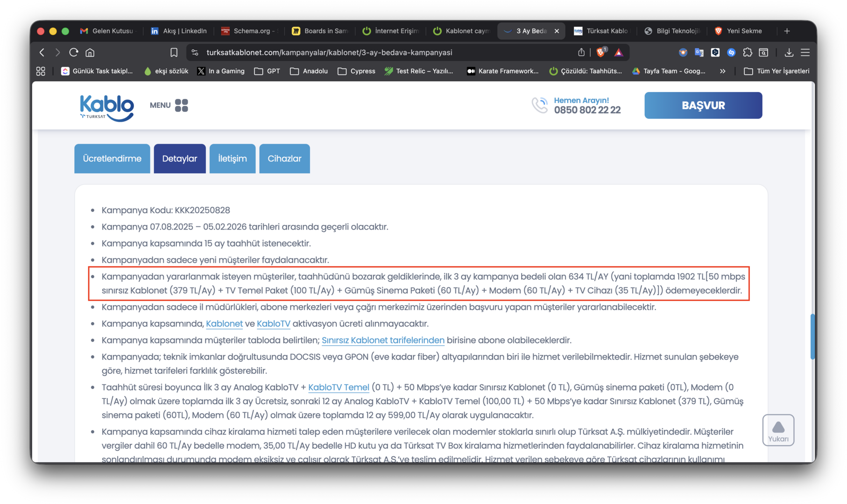
Task: Click the phone icon beside Hemen Arayın
Action: click(x=539, y=105)
